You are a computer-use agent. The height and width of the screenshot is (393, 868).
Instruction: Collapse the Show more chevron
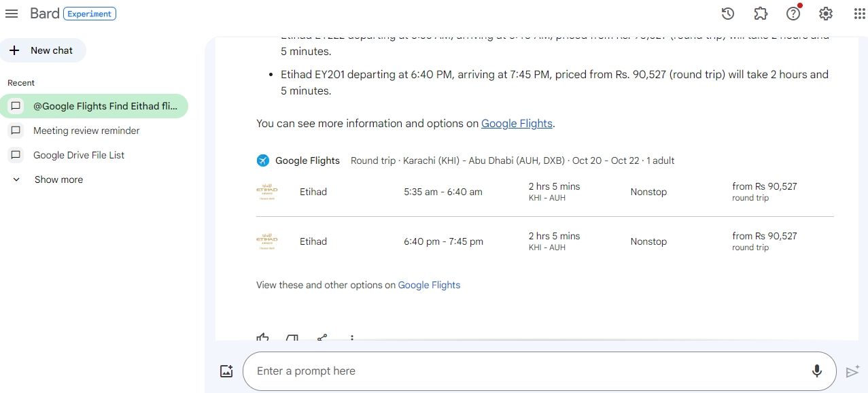pos(16,179)
